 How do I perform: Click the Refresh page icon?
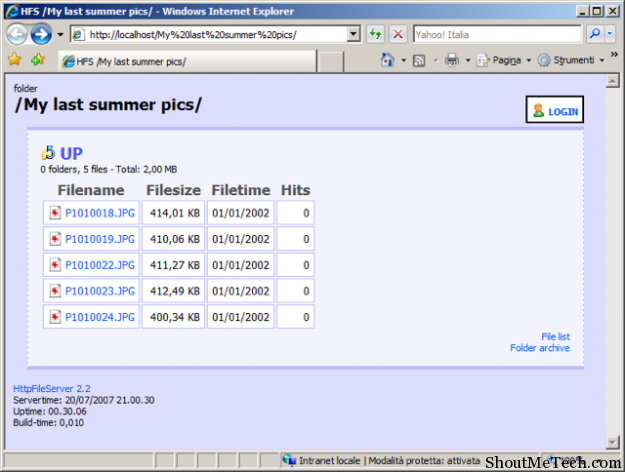(x=375, y=34)
